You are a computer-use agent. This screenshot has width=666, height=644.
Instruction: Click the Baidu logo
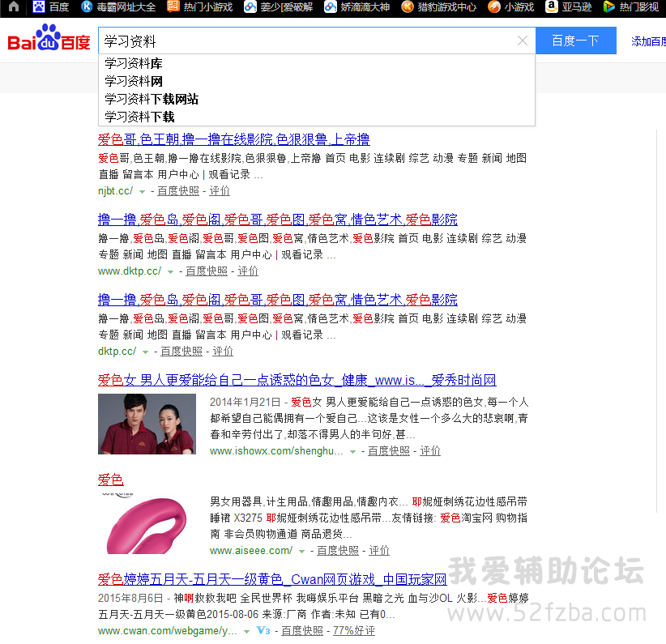[49, 38]
